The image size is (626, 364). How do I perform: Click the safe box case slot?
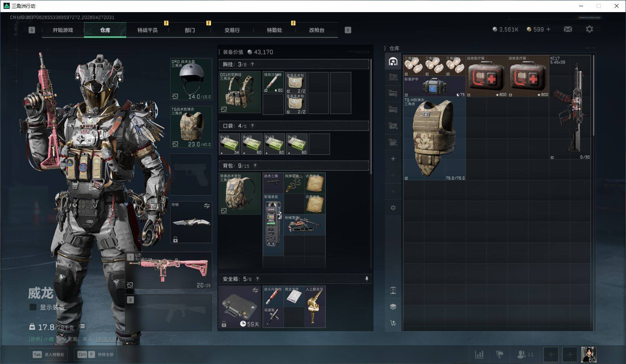pos(240,307)
